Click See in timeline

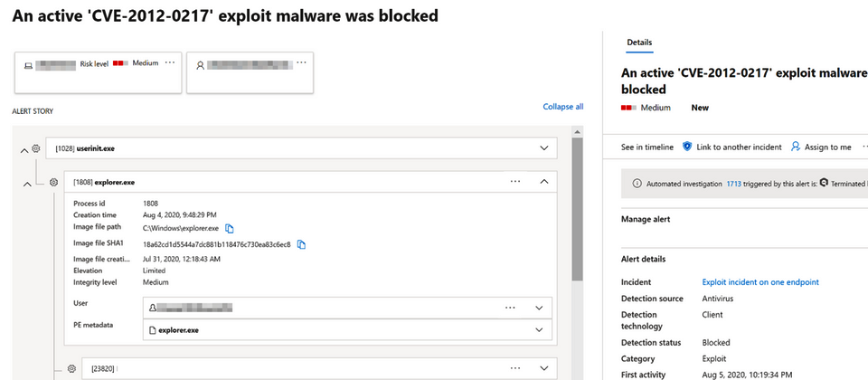point(647,147)
